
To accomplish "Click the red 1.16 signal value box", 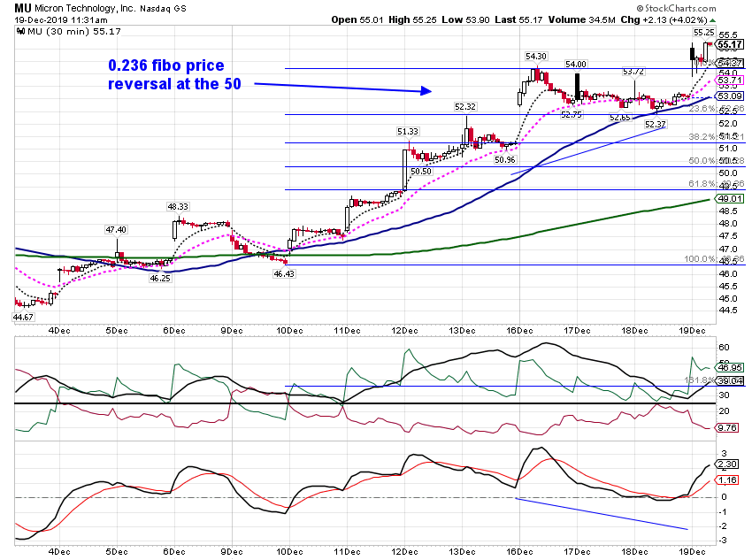I will pyautogui.click(x=727, y=479).
